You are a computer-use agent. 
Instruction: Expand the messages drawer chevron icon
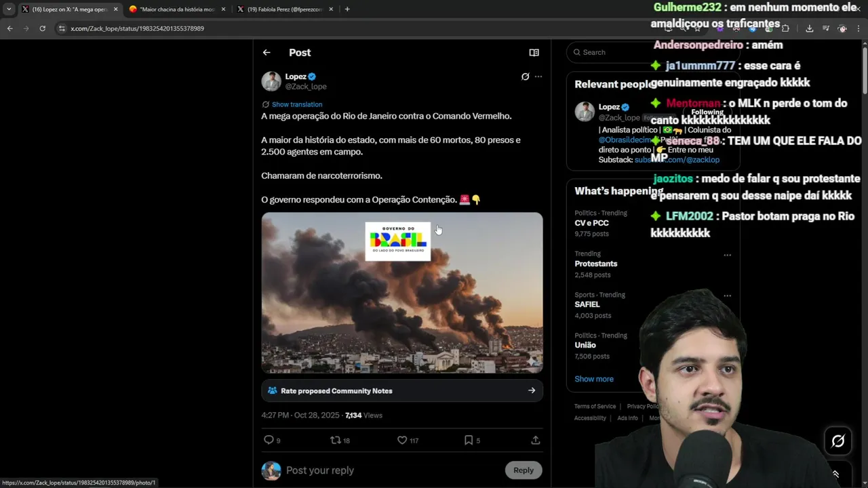(835, 474)
